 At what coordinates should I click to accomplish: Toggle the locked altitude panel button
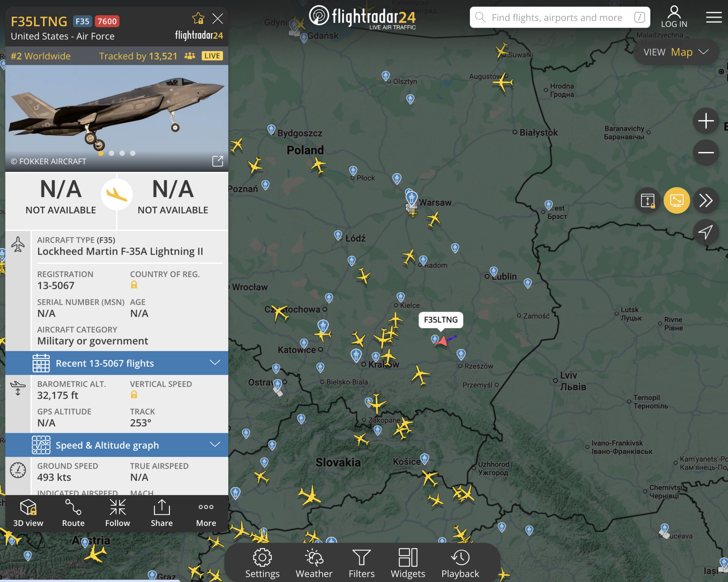point(648,200)
